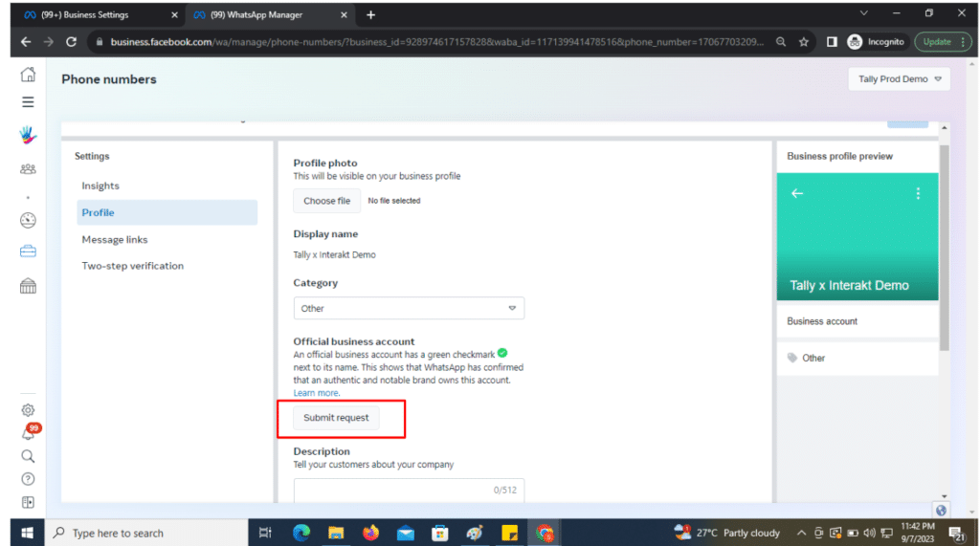980x546 pixels.
Task: Open Firefox from taskbar
Action: tap(370, 533)
